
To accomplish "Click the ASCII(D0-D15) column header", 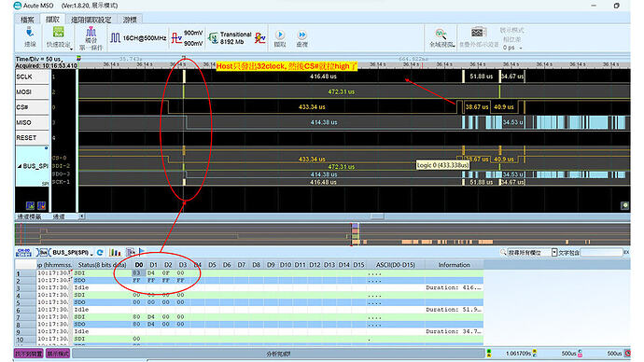I will click(x=395, y=265).
